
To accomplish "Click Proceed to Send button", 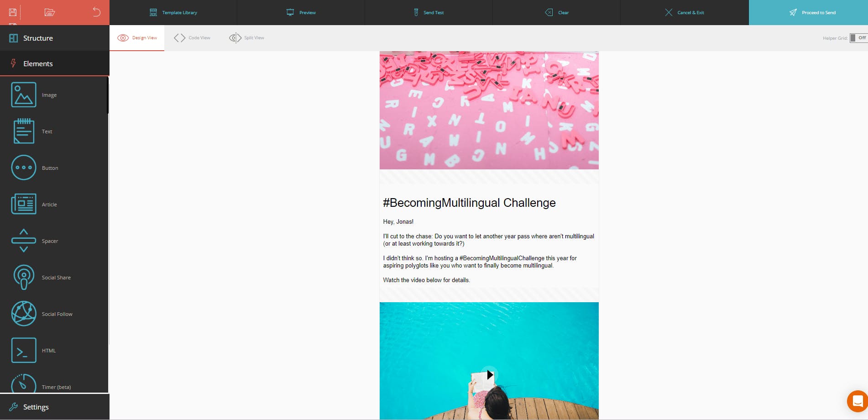I will pos(808,12).
